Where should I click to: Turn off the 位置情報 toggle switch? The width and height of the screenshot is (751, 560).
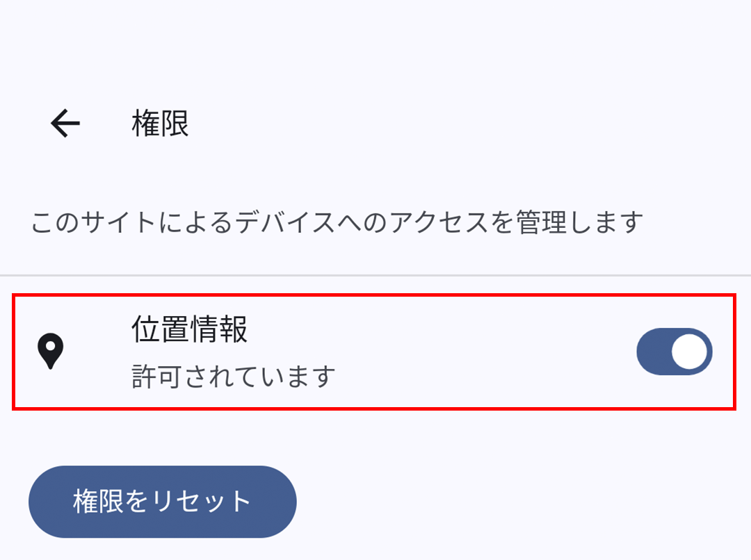674,352
